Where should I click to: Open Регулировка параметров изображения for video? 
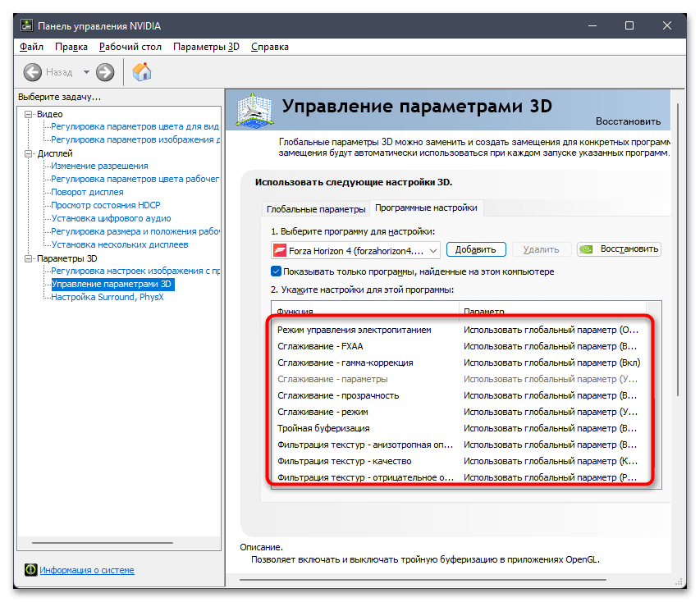pos(135,139)
